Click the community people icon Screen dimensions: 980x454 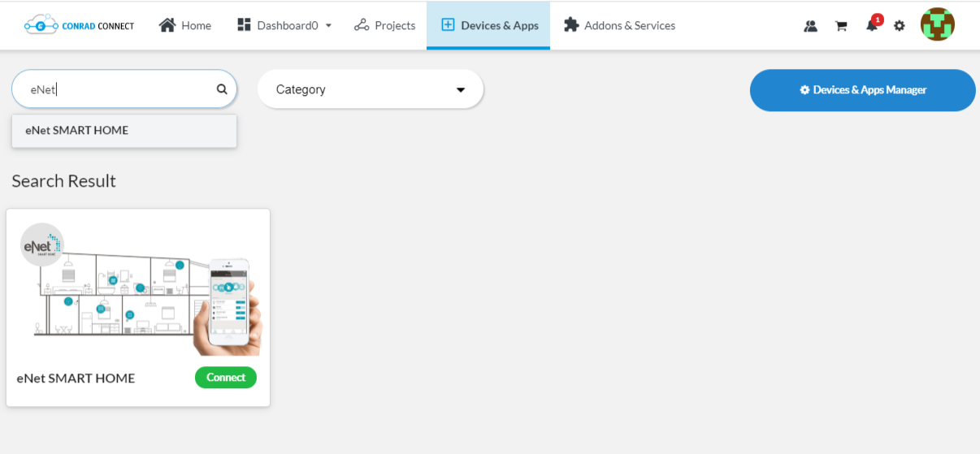pos(810,26)
